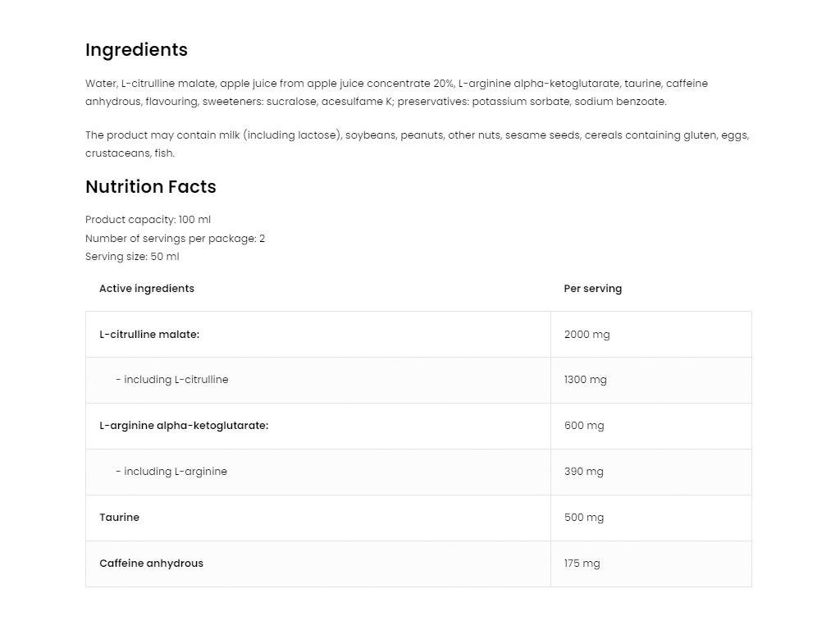Image resolution: width=840 pixels, height=630 pixels.
Task: Click the Nutrition Facts heading
Action: coord(151,187)
